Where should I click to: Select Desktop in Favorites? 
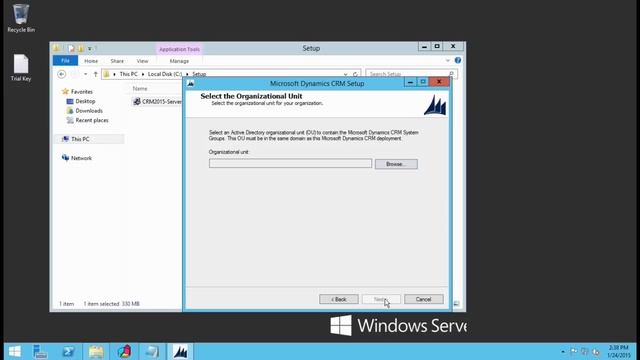click(x=85, y=101)
